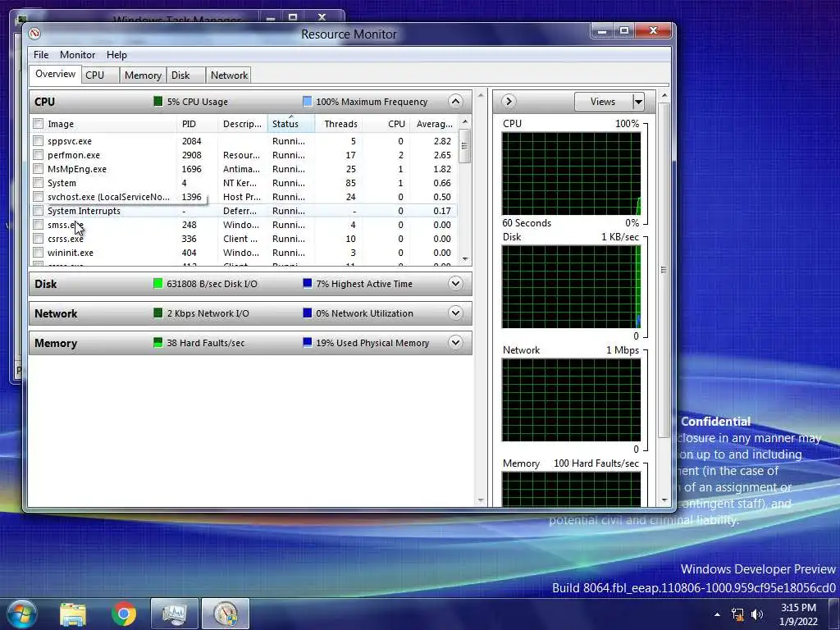The height and width of the screenshot is (630, 840).
Task: Click the Maximum Frequency blue indicator
Action: pos(307,101)
